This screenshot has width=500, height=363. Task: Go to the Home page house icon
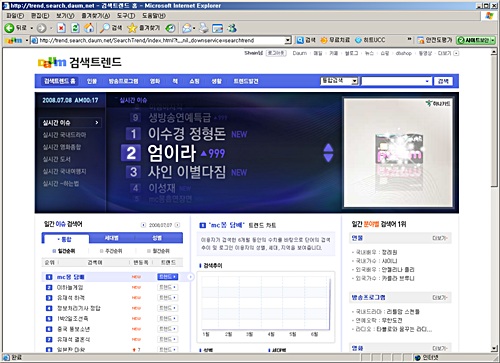(x=89, y=28)
